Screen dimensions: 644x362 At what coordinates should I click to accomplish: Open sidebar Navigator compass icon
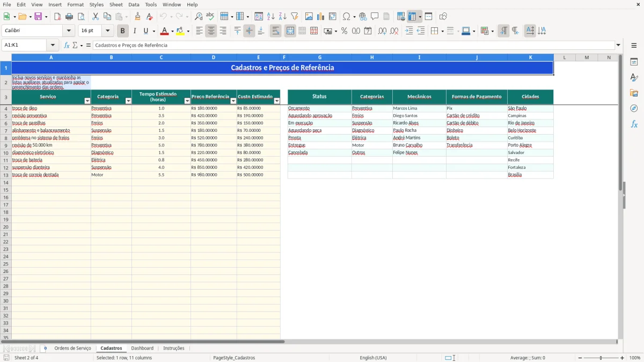634,108
